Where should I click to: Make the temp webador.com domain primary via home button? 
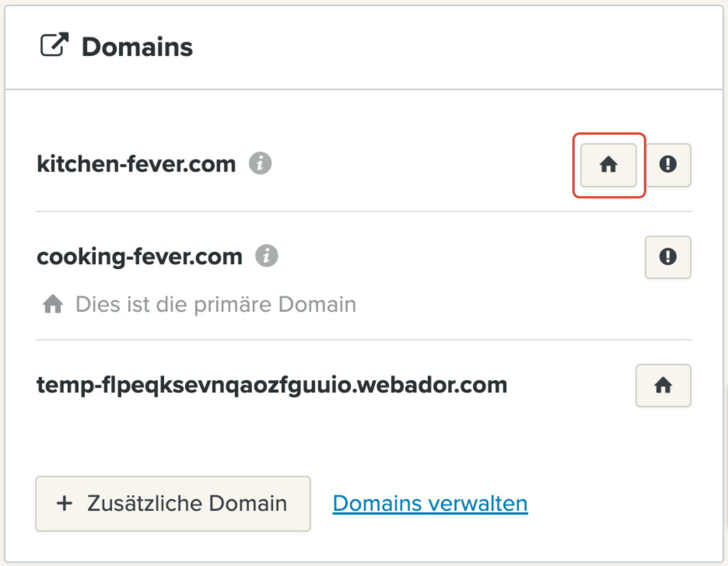click(663, 386)
